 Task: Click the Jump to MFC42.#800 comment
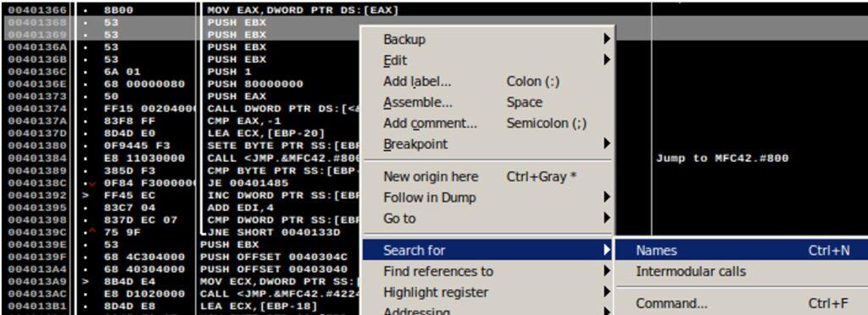click(x=722, y=158)
